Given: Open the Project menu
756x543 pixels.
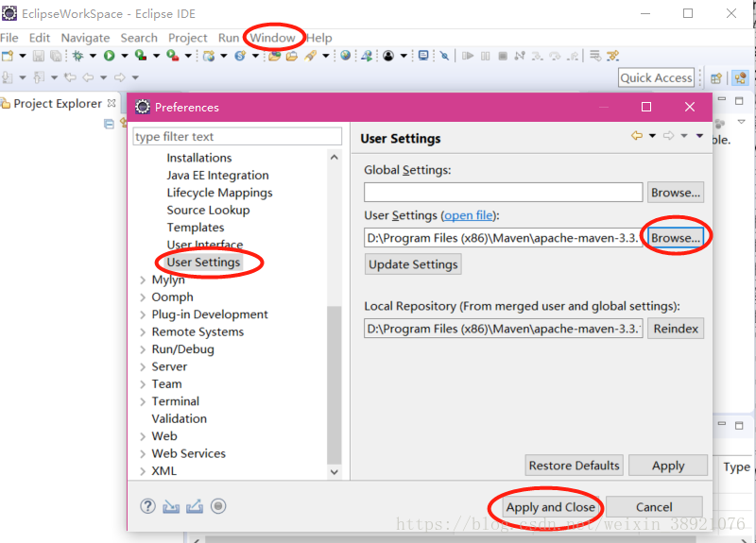Looking at the screenshot, I should click(187, 38).
